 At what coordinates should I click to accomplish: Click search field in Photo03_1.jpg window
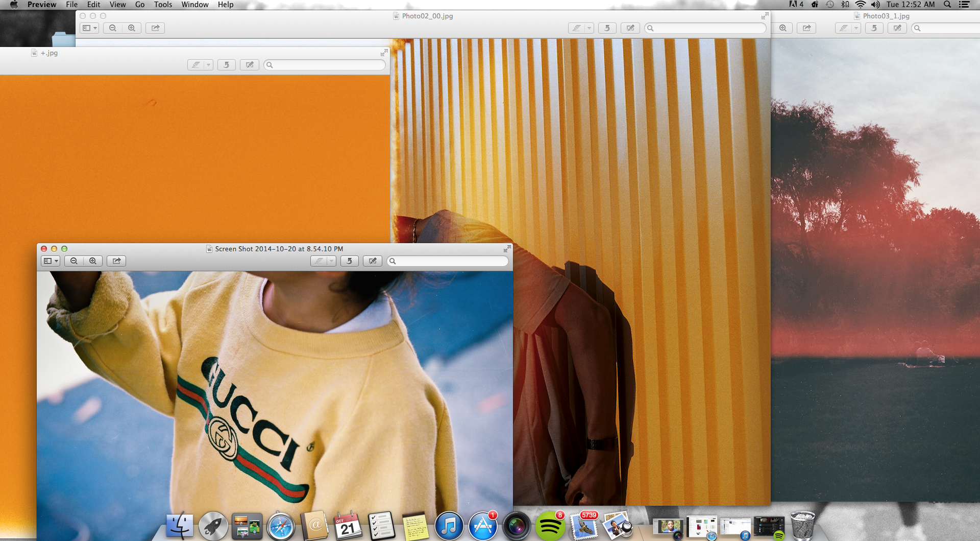point(945,28)
